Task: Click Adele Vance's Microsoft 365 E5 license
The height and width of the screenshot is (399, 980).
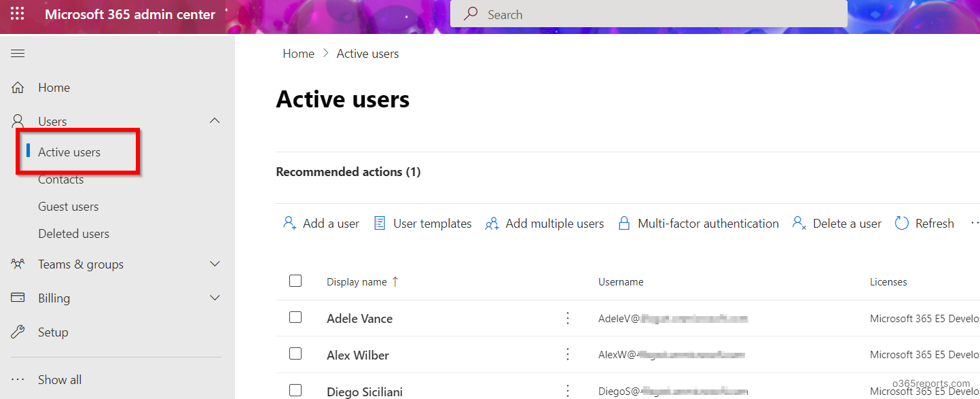Action: [x=924, y=318]
